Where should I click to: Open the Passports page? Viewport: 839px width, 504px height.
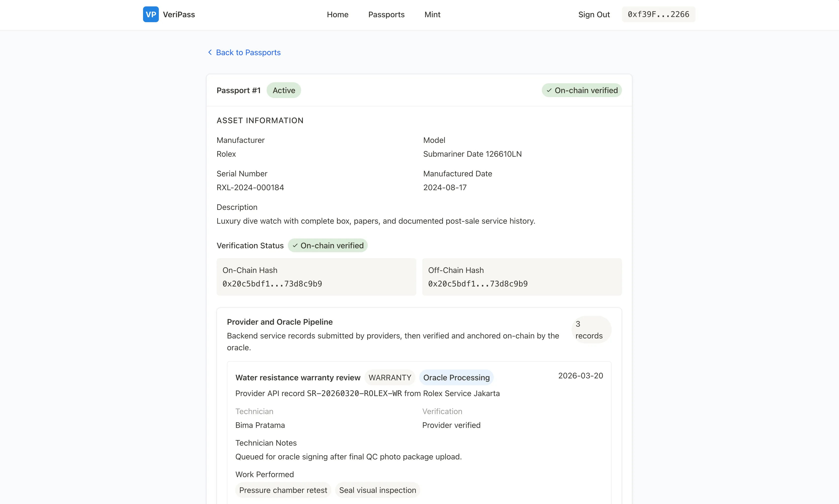click(386, 15)
